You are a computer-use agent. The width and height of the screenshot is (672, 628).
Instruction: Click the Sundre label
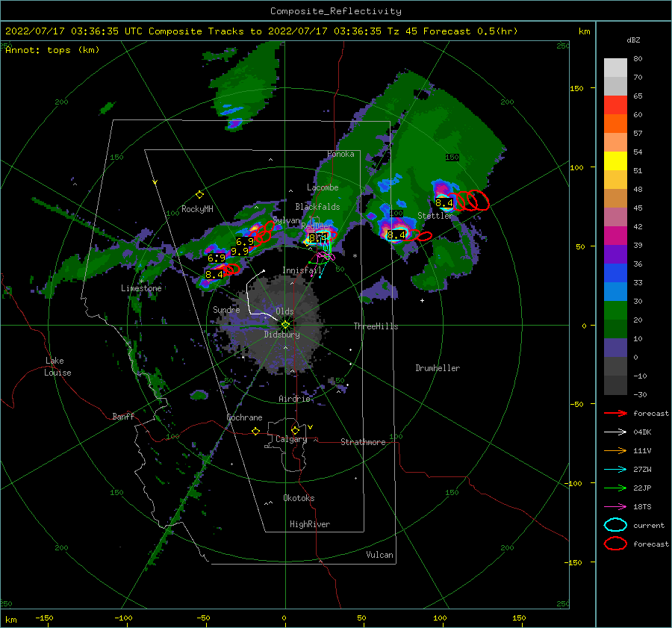pos(226,309)
